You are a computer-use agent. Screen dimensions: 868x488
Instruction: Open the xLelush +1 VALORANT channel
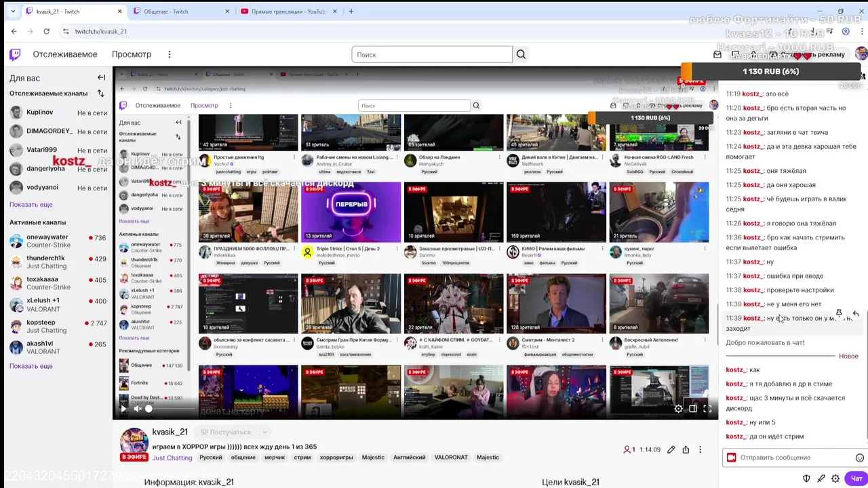[x=58, y=304]
